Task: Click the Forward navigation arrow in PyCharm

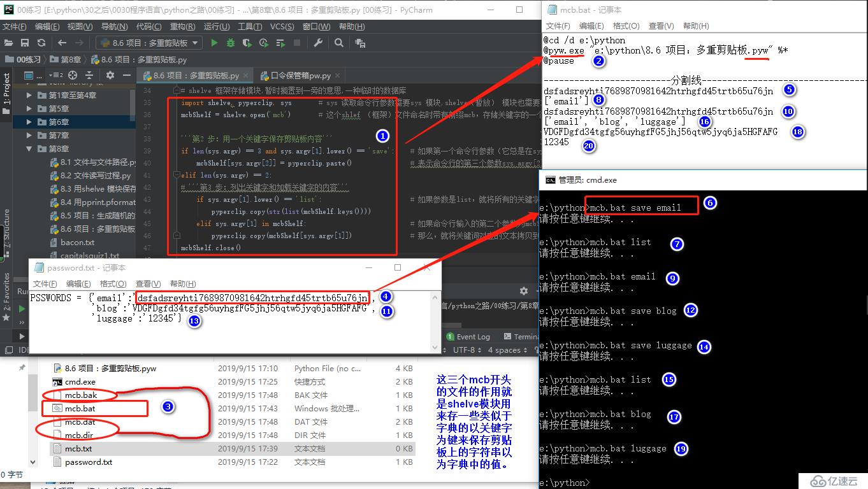Action: 80,43
